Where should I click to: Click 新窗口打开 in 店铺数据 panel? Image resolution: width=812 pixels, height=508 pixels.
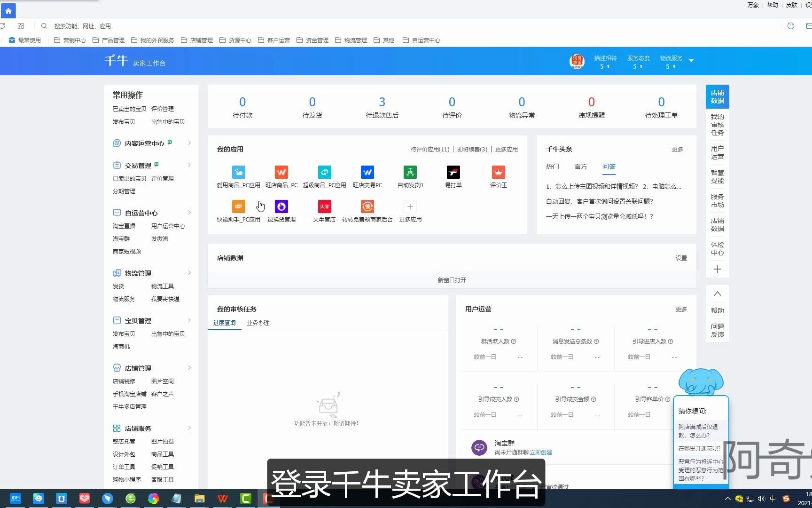pyautogui.click(x=452, y=280)
